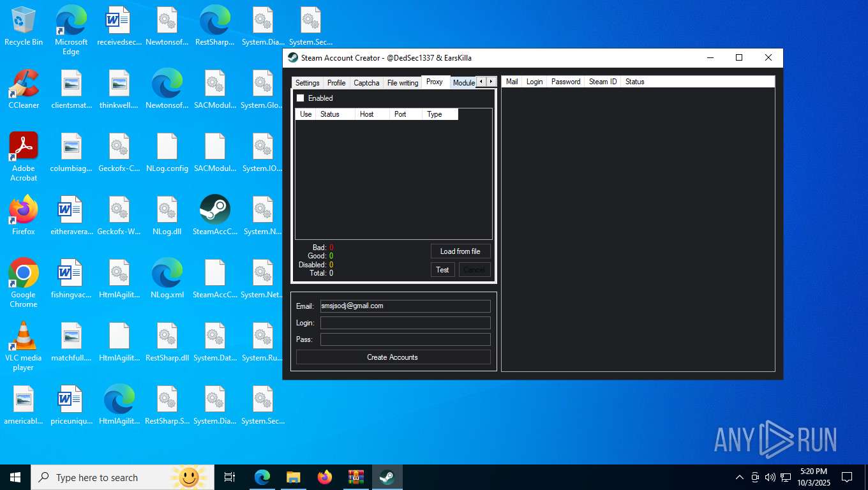Screen dimensions: 868x490
Task: Click the Mail column header
Action: click(x=512, y=82)
